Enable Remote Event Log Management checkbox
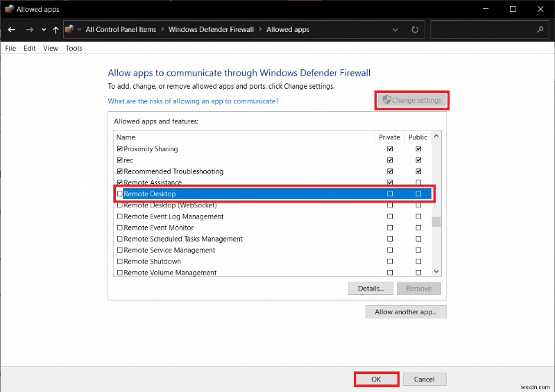Screen dimensions: 555x392 (x=119, y=216)
